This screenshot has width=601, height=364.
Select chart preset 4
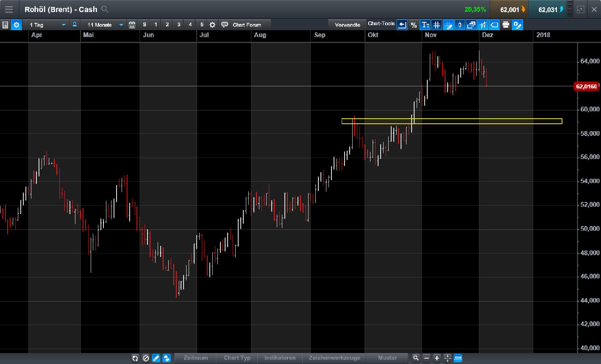pyautogui.click(x=190, y=25)
